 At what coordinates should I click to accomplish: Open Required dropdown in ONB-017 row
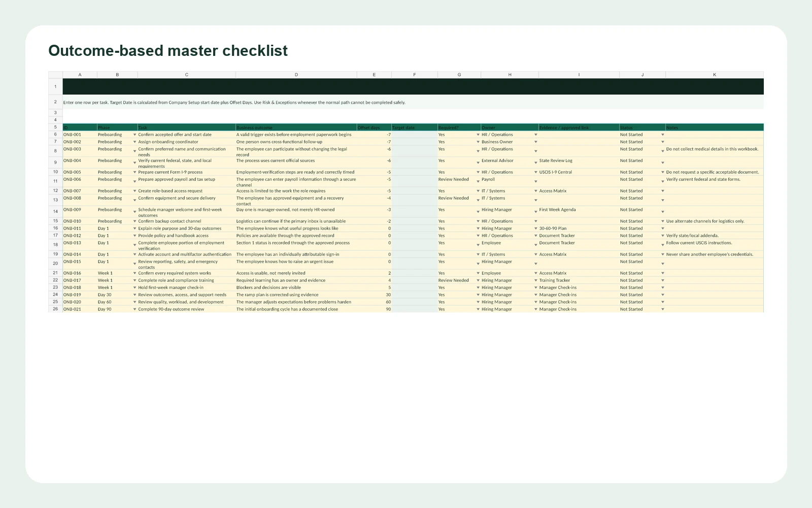point(478,280)
